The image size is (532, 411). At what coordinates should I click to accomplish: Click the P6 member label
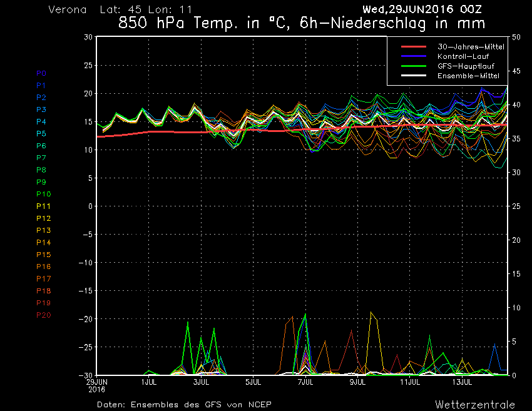point(41,146)
